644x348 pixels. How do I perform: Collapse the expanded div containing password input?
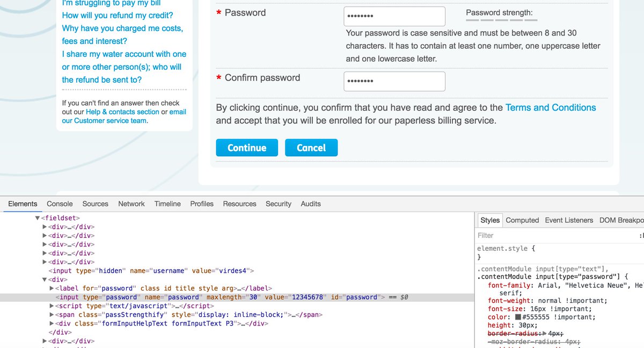click(45, 279)
